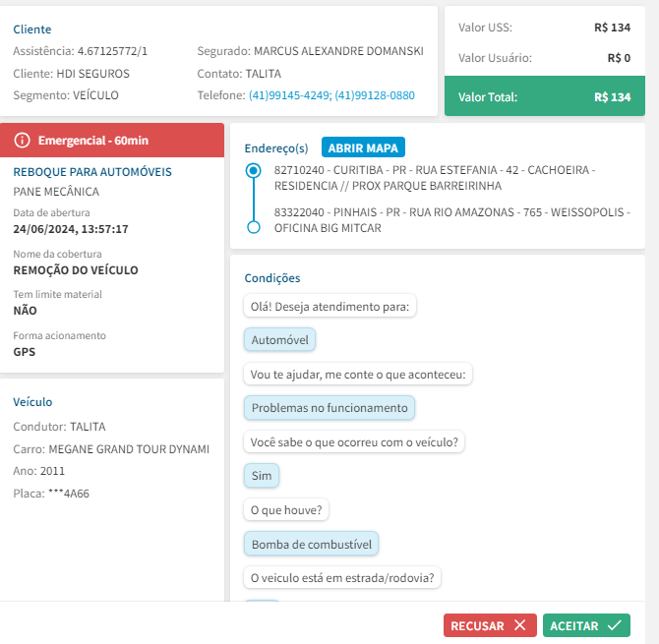Click the emergency alert exclamation icon
Image resolution: width=659 pixels, height=644 pixels.
click(x=23, y=141)
